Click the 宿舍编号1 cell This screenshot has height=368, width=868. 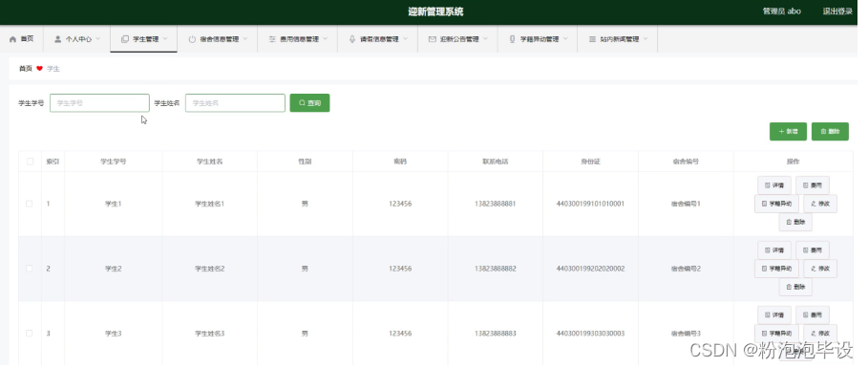(x=686, y=204)
